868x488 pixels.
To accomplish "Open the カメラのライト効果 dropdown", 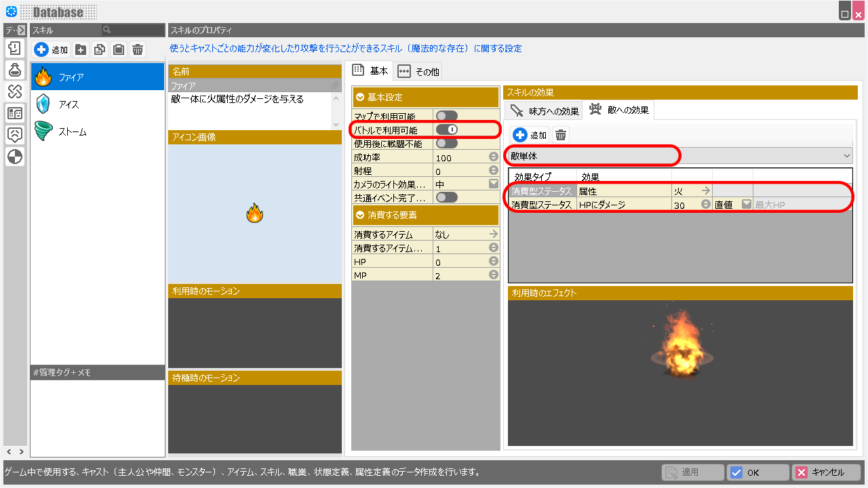I will click(x=494, y=184).
